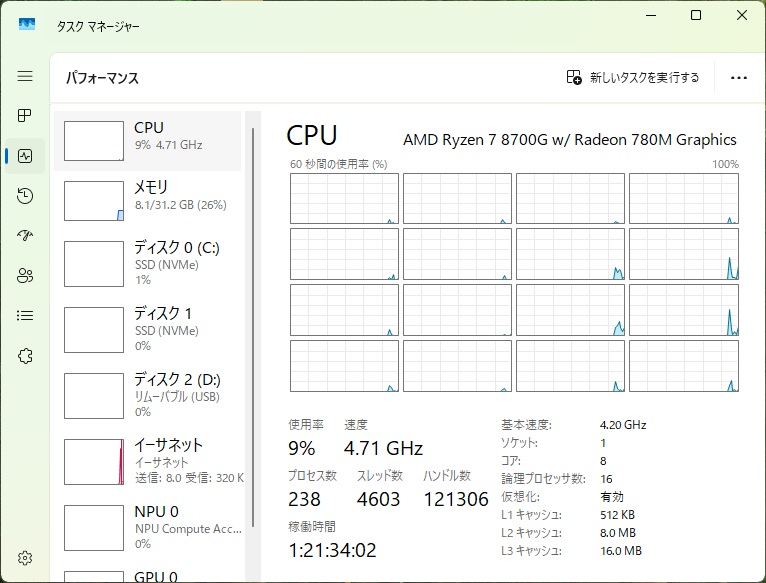
Task: Click the NPU 0 mini graph thumbnail
Action: pyautogui.click(x=94, y=528)
